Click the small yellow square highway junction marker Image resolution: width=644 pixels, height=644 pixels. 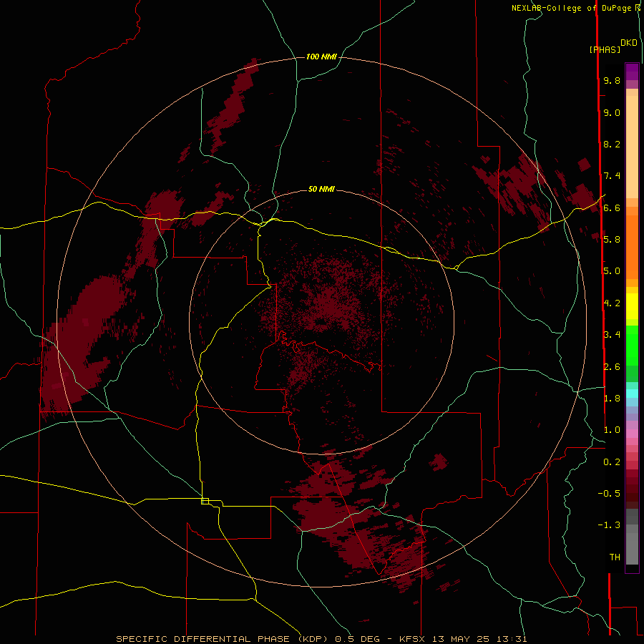205,501
